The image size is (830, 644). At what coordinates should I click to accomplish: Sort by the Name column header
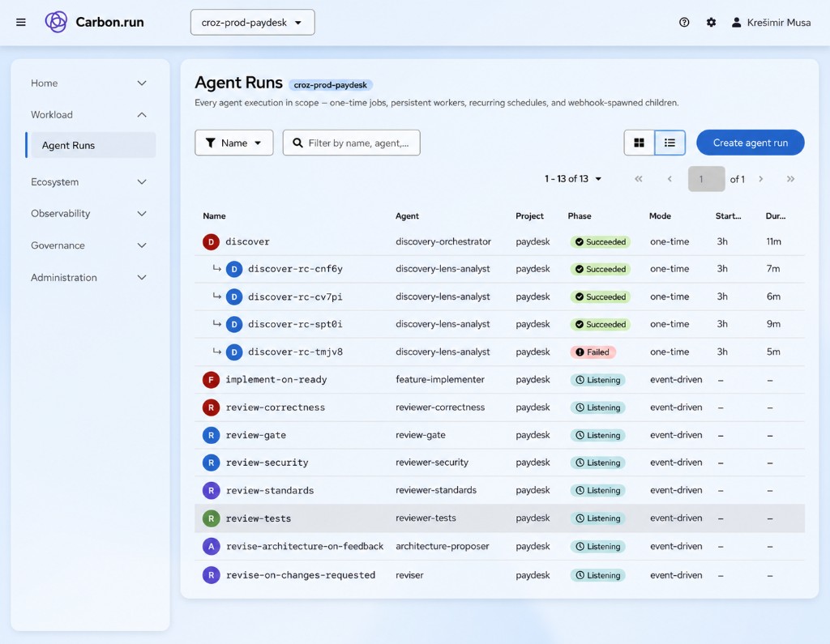[214, 216]
